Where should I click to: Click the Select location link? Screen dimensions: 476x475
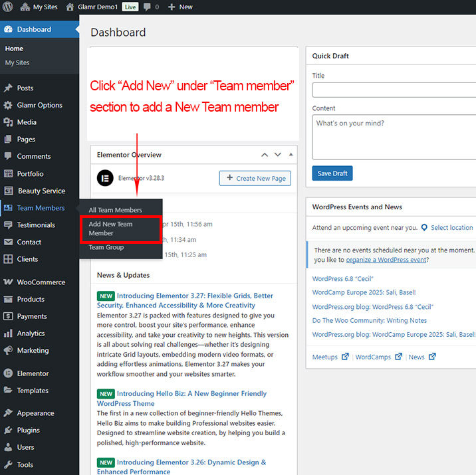pos(451,227)
